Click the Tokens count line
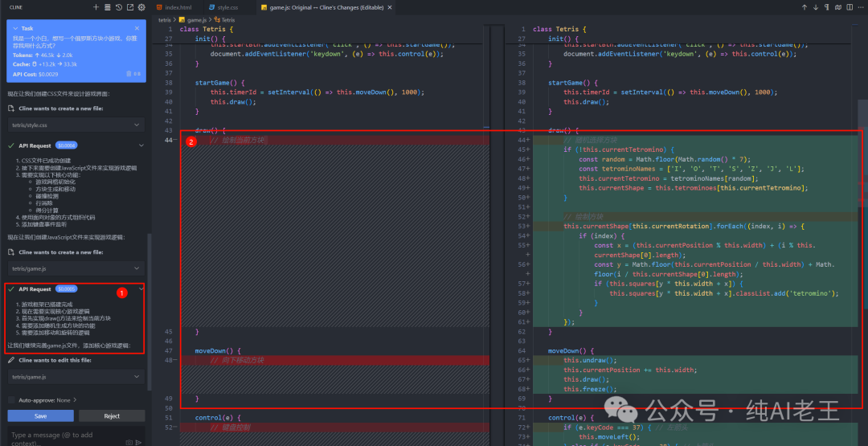Screen dimensions: 868x446 click(x=43, y=55)
